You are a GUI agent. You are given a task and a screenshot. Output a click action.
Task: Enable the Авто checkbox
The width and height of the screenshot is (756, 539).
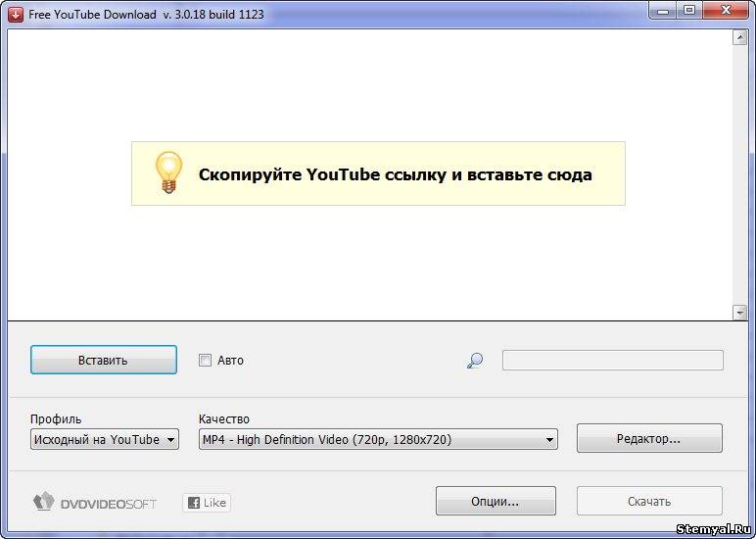[x=205, y=360]
